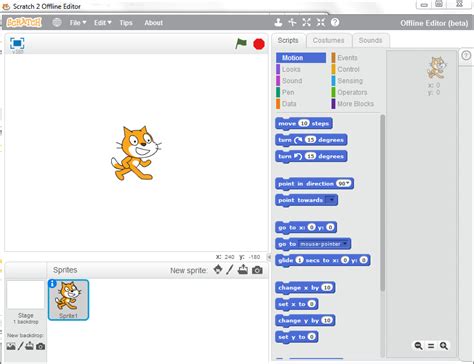Click the green flag to start

241,44
